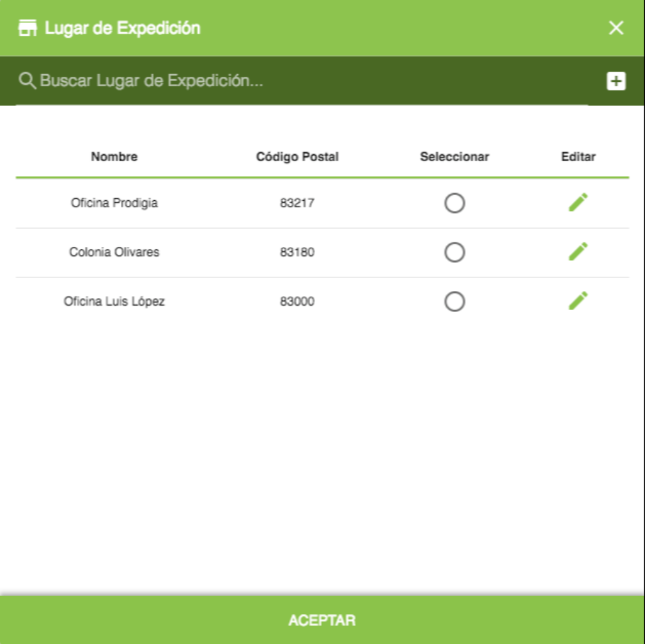Click the search magnifier icon
The height and width of the screenshot is (644, 645).
coord(27,81)
